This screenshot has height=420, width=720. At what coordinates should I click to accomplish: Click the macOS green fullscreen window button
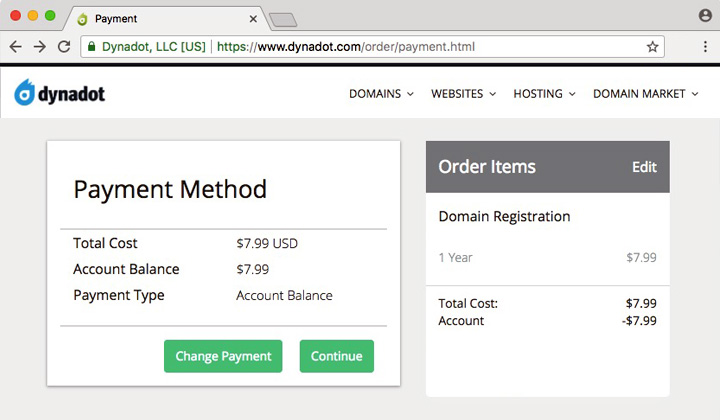point(51,16)
